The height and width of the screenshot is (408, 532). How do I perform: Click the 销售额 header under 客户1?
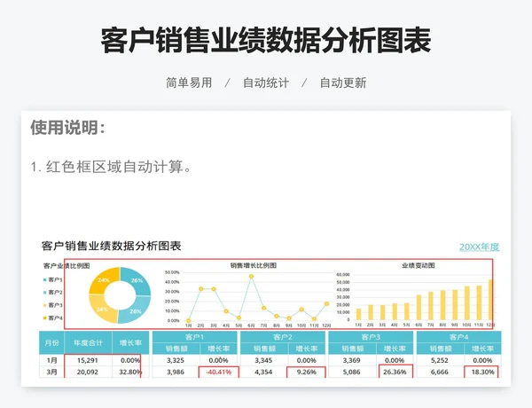pos(176,349)
